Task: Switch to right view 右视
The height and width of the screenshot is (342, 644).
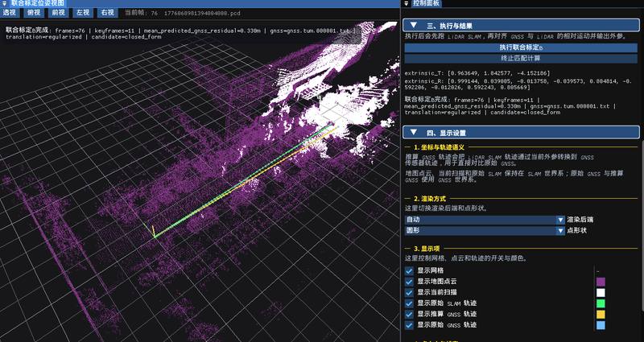Action: pos(108,13)
